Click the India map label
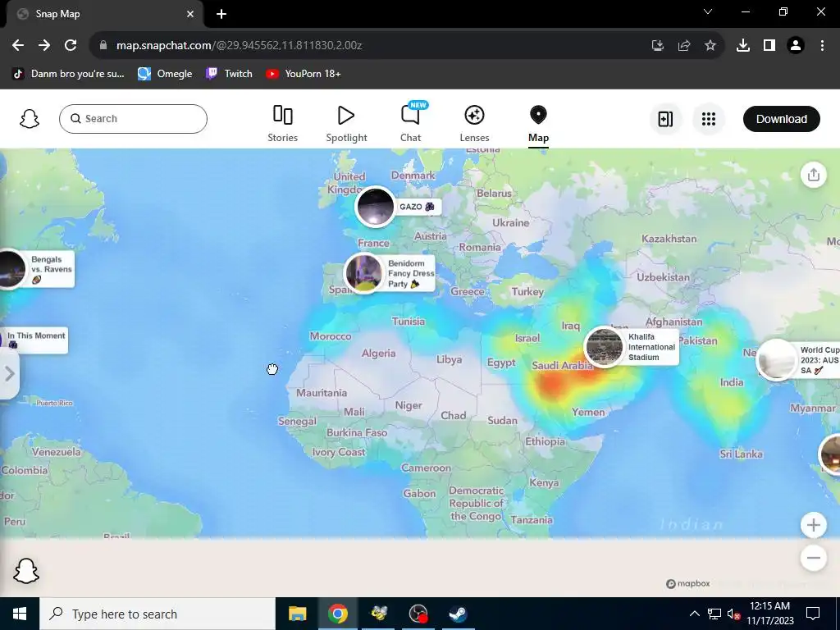The width and height of the screenshot is (840, 630). (731, 382)
